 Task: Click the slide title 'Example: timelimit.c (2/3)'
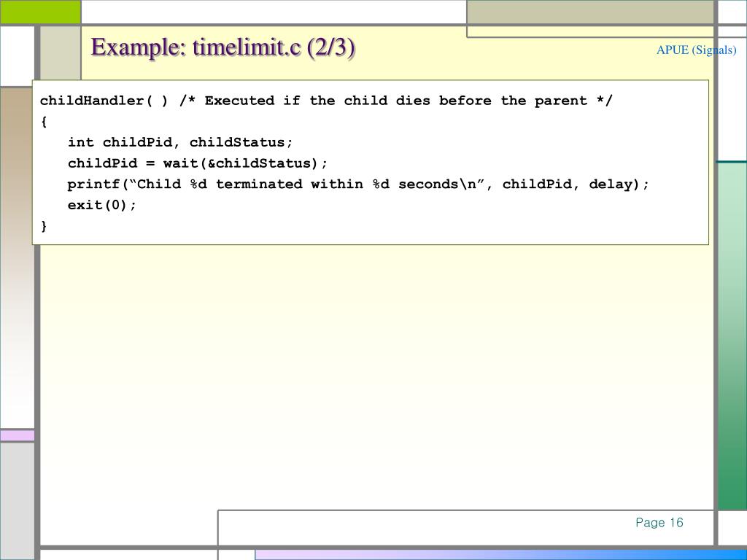(x=223, y=47)
